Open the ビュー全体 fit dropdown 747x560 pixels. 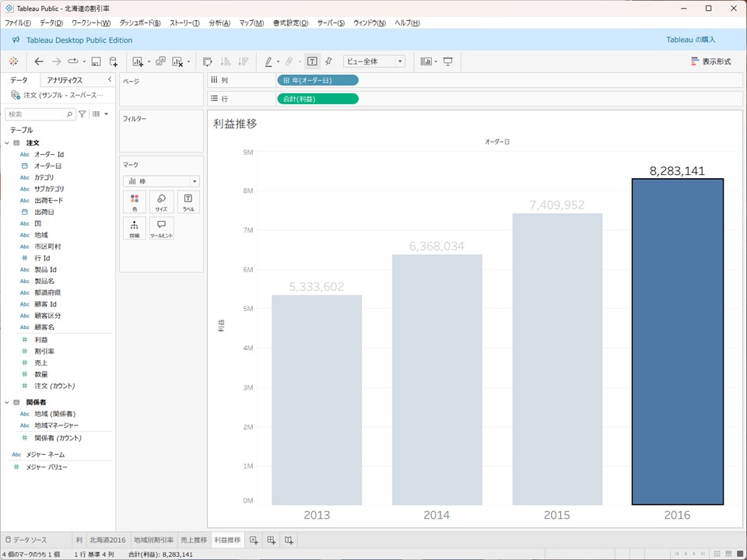pyautogui.click(x=374, y=61)
